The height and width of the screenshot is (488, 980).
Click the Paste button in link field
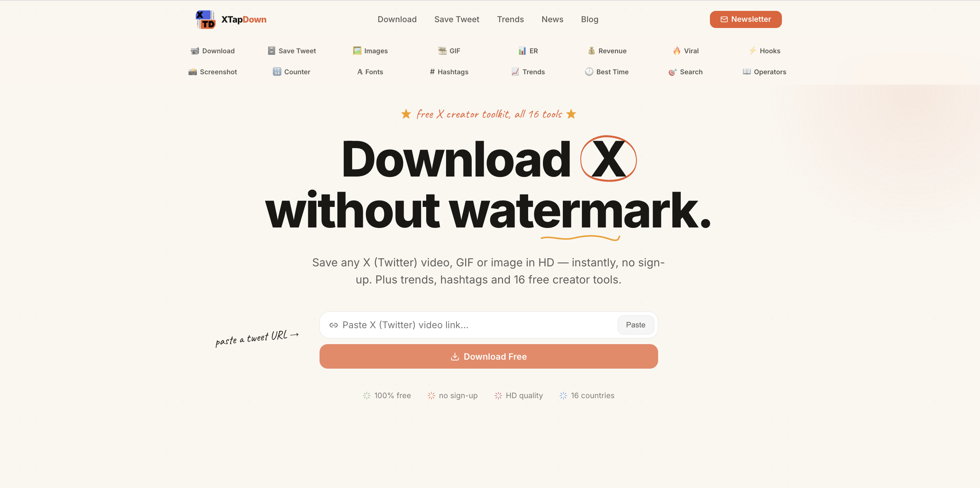coord(636,325)
